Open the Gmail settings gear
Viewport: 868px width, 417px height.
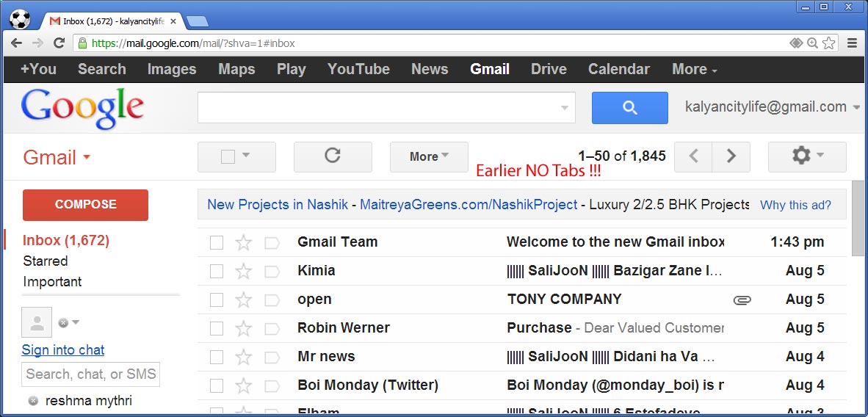(807, 156)
